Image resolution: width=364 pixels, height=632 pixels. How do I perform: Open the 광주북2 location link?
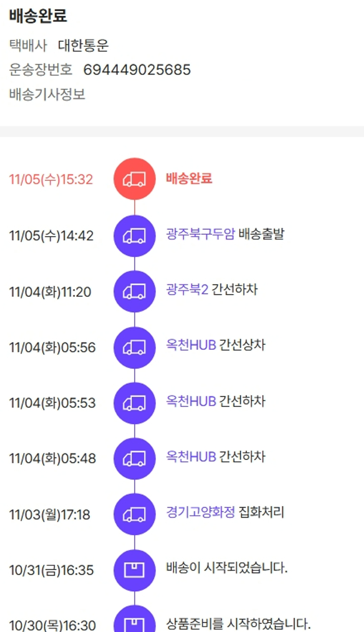click(x=187, y=290)
